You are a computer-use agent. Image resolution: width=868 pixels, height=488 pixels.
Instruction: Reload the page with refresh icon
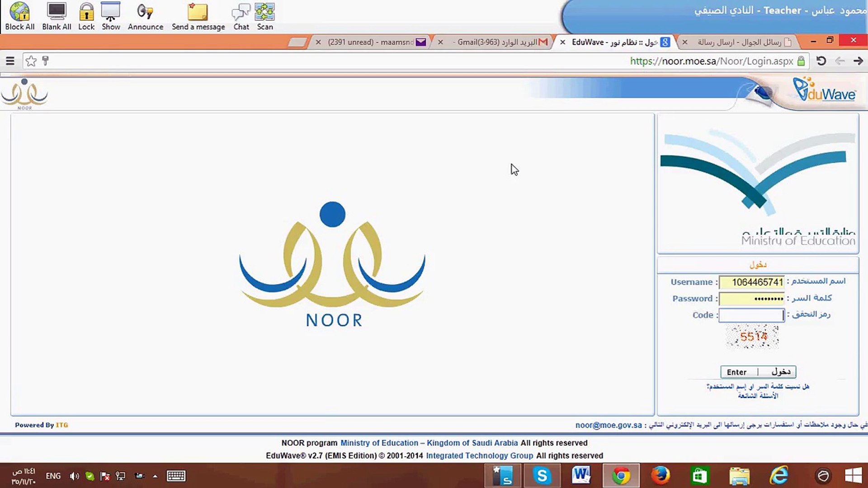point(821,61)
